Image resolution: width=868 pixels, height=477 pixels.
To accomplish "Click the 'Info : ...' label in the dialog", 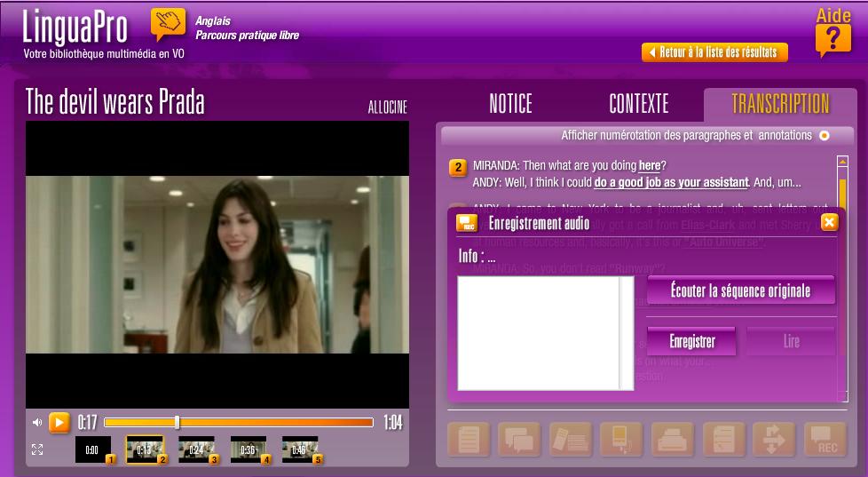I will [x=477, y=256].
